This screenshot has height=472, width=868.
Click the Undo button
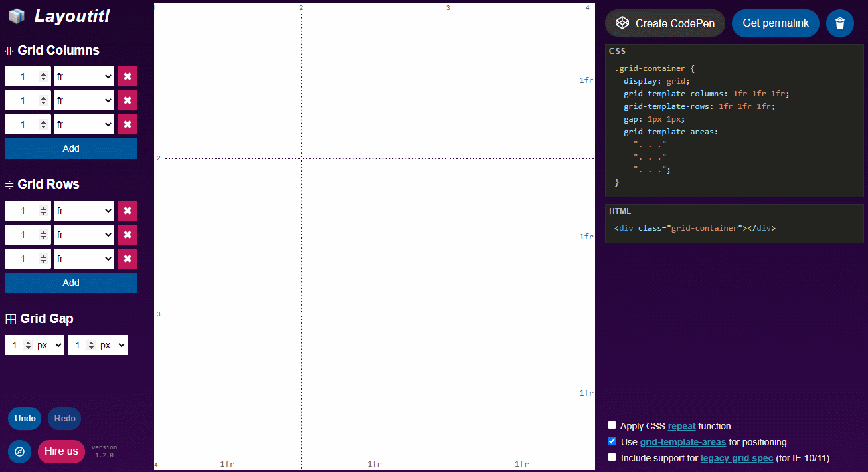pos(25,419)
